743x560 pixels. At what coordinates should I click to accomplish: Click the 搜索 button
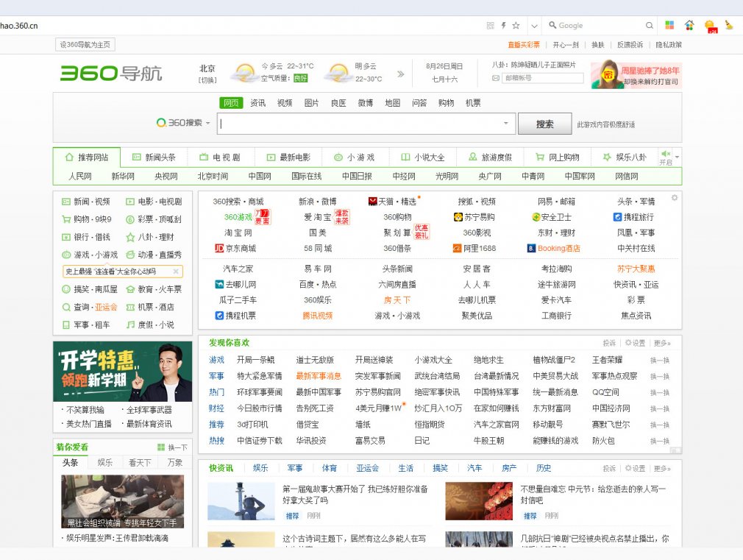tap(545, 124)
